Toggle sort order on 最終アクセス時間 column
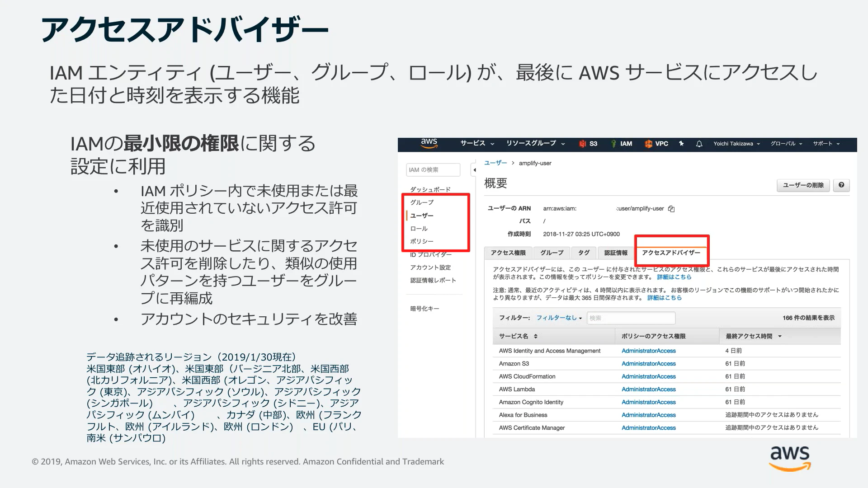This screenshot has height=488, width=868. 780,336
